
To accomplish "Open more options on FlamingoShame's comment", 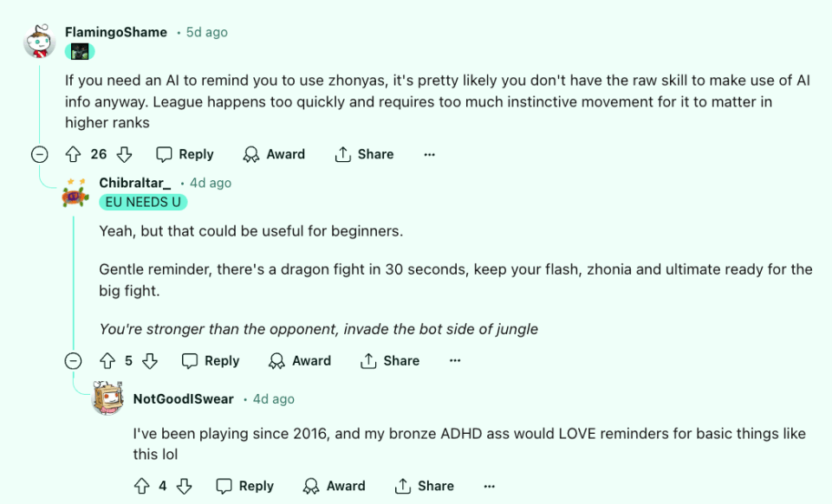I will [x=429, y=154].
